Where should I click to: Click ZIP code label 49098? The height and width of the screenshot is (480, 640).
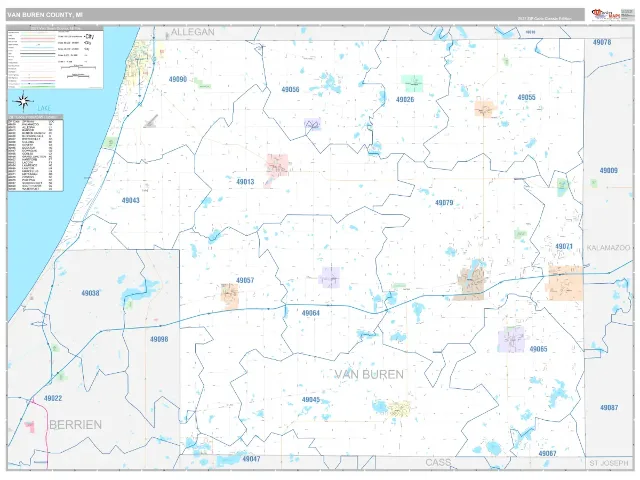[x=159, y=339]
